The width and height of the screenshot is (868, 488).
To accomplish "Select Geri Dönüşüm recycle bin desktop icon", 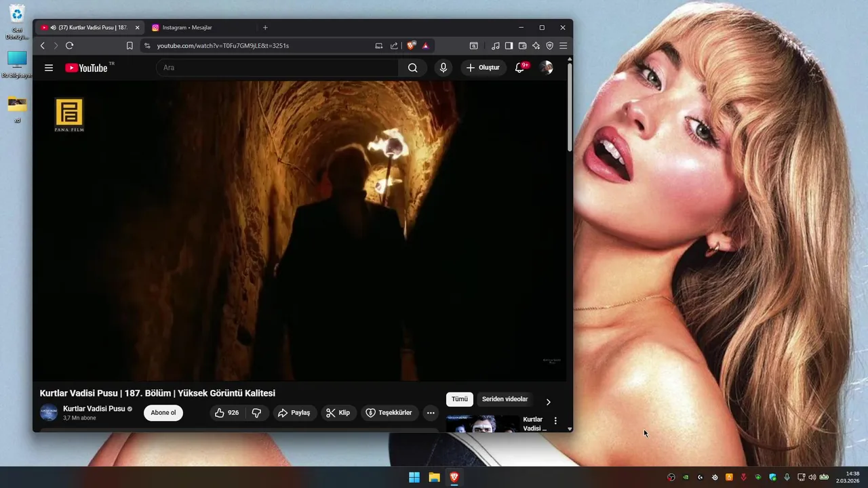I will click(17, 22).
